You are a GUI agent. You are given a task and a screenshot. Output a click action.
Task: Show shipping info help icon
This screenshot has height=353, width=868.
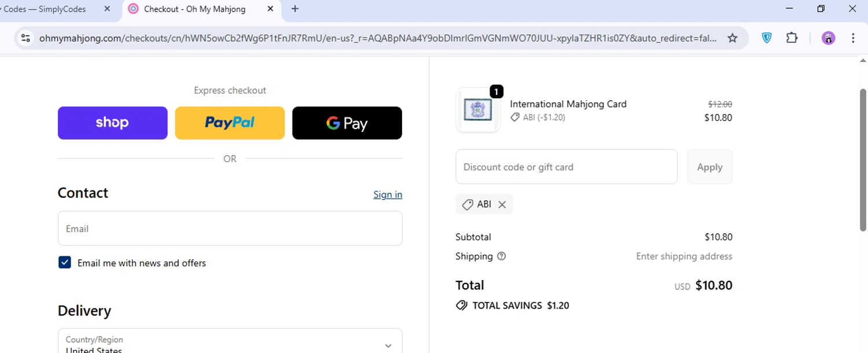(x=502, y=256)
